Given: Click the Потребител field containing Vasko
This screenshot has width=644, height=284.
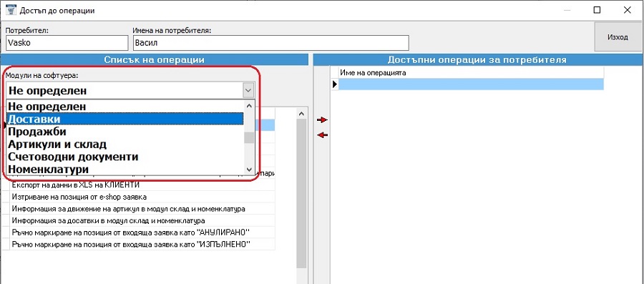Looking at the screenshot, I should pos(67,43).
